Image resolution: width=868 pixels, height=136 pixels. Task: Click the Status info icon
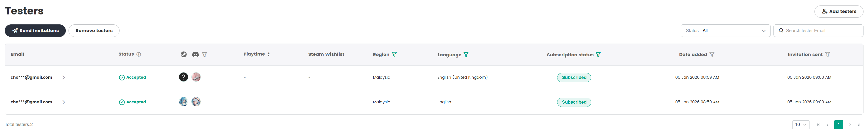coord(139,54)
